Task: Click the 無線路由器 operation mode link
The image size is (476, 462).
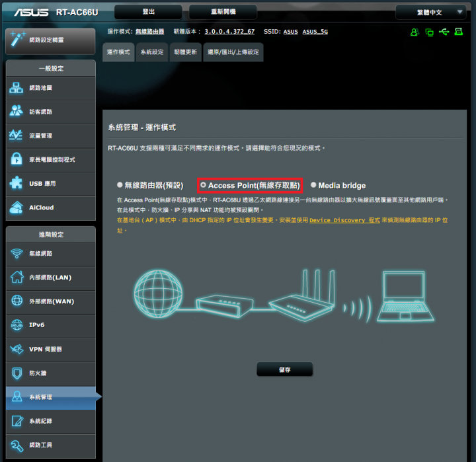Action: coord(149,32)
